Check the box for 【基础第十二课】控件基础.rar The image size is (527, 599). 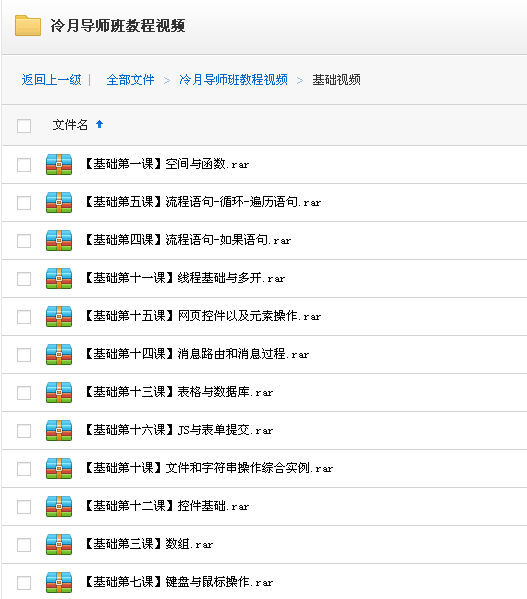click(24, 507)
